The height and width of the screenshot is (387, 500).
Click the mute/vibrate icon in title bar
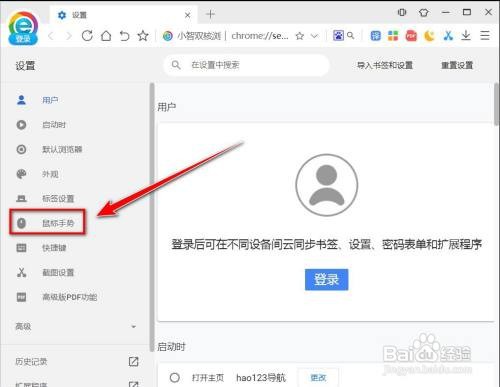point(402,13)
